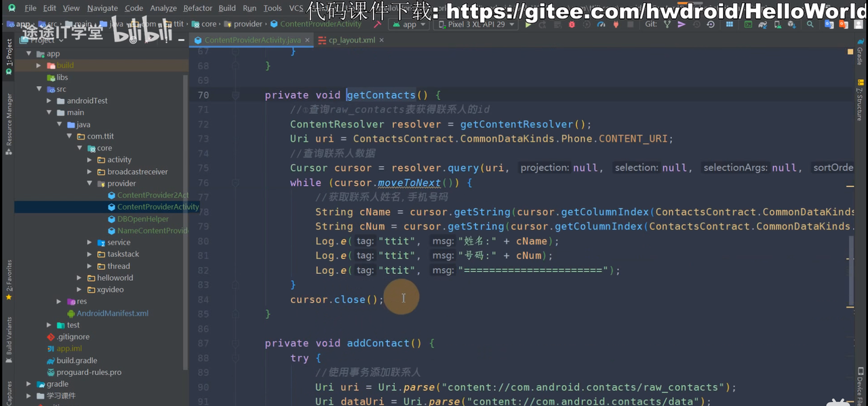Click the Git update branch icon
868x406 pixels.
click(667, 24)
